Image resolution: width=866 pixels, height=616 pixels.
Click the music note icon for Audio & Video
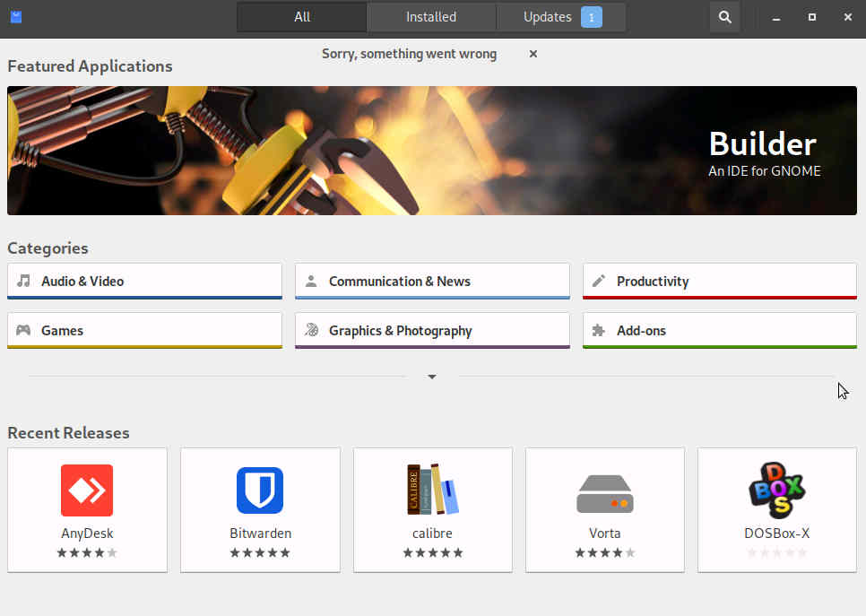tap(23, 281)
